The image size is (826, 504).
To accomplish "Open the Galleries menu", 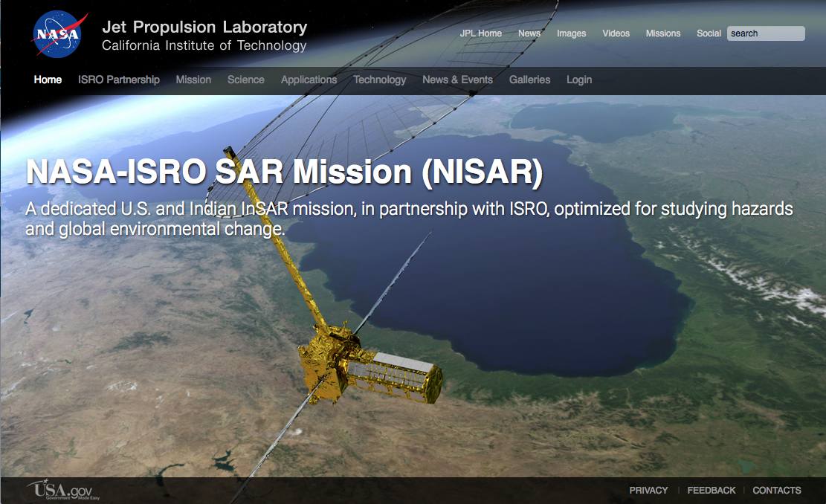I will [529, 80].
